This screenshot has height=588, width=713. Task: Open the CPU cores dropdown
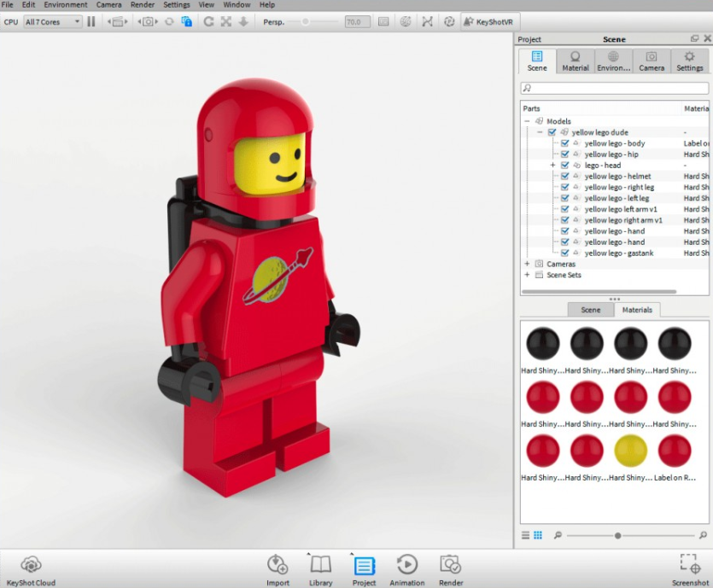click(x=53, y=22)
